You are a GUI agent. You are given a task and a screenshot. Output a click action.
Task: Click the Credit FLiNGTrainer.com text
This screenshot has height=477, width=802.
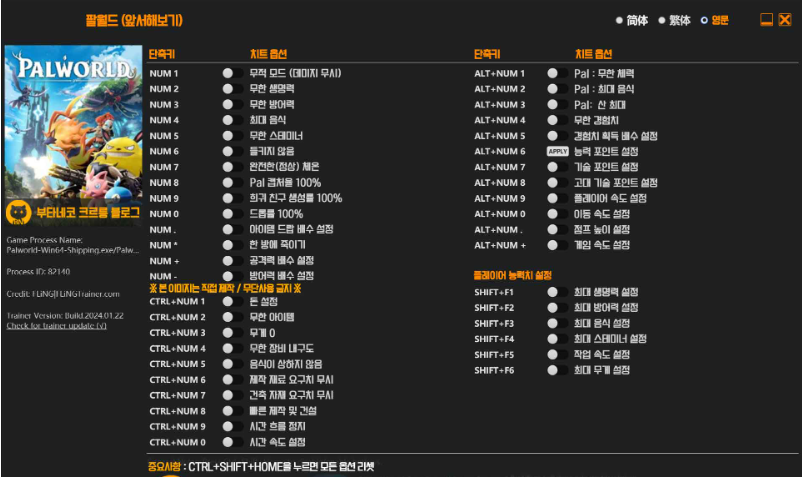(x=63, y=294)
